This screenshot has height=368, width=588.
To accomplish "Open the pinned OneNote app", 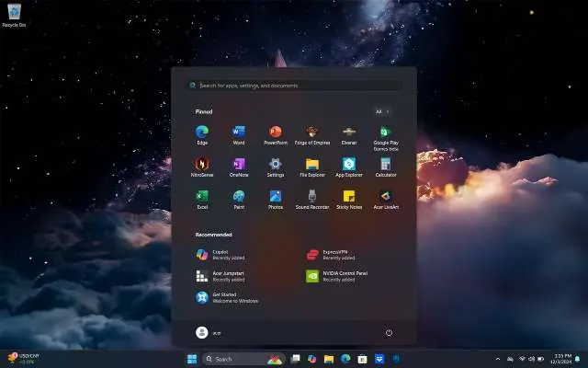I will pos(239,167).
